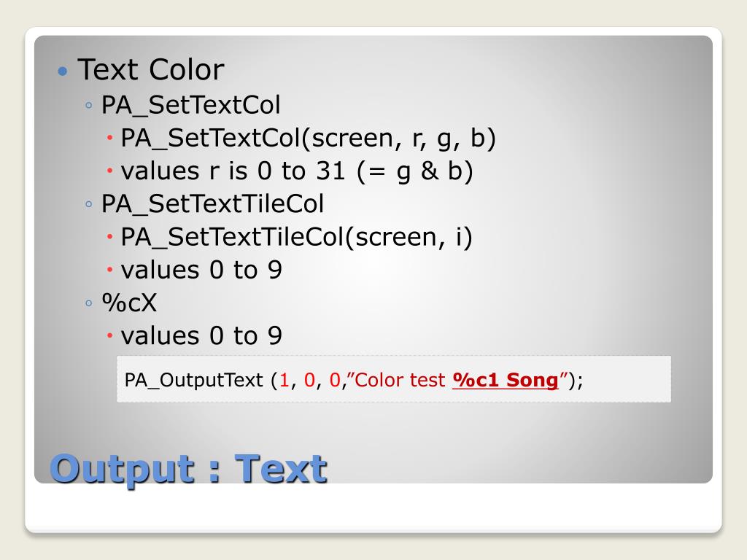Click the 'PA_SetTextCol' sub-heading
Image resolution: width=747 pixels, height=560 pixels.
pyautogui.click(x=190, y=105)
